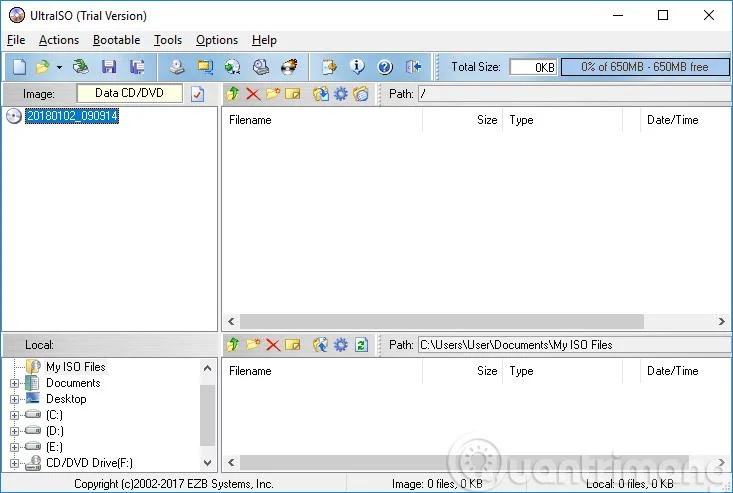Click the image pane horizontal scrollbar right arrow
The image size is (733, 493).
[721, 322]
